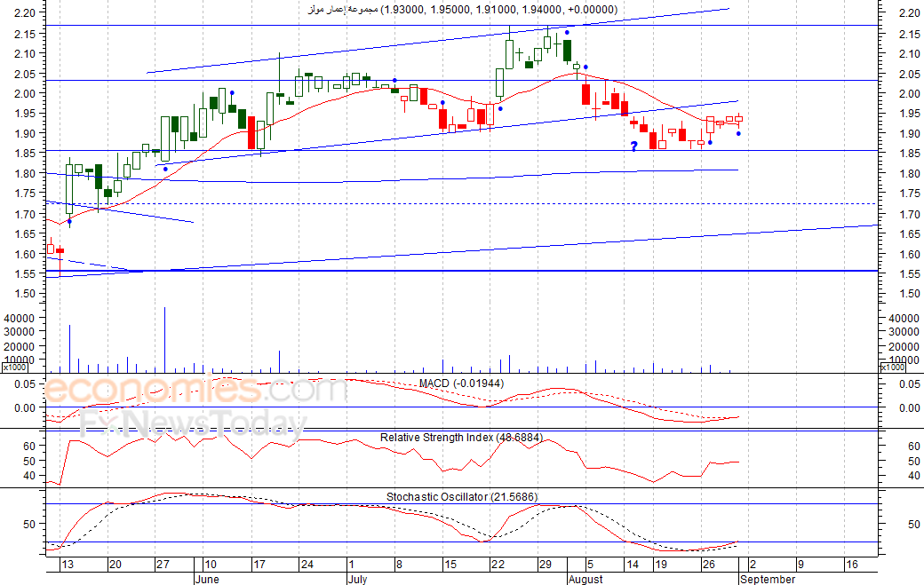Click the 0.05 MACD value on left axis
This screenshot has width=924, height=585.
coord(25,384)
